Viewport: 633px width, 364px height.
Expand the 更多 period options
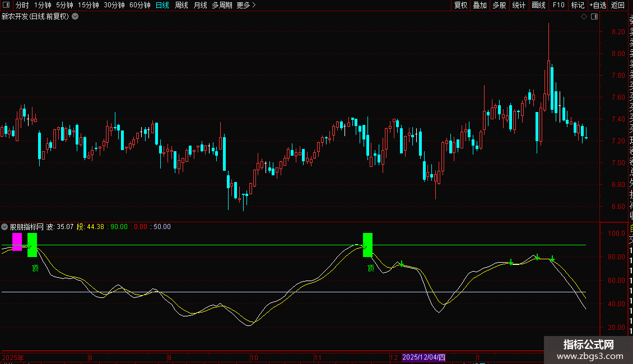click(246, 5)
